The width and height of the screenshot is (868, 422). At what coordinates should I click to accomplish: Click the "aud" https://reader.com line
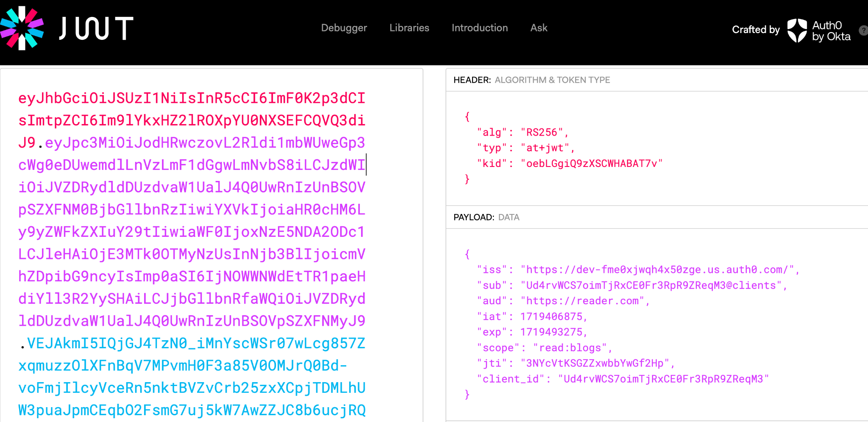(563, 301)
